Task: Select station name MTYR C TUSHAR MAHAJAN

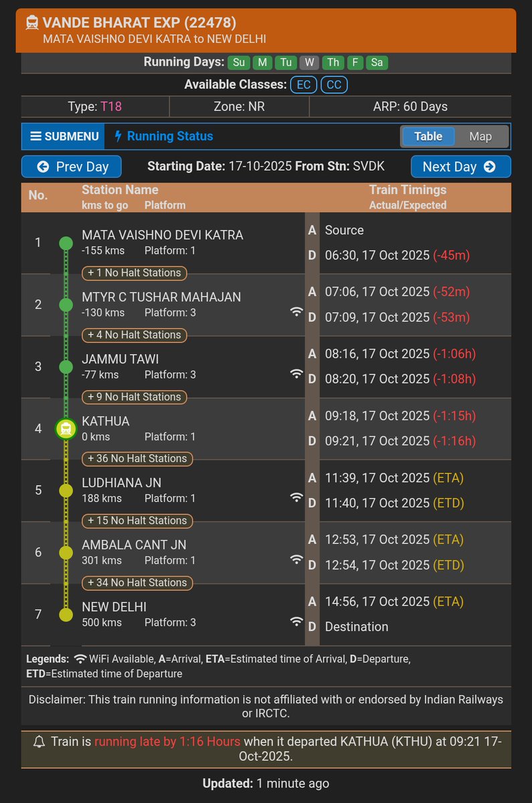Action: [x=161, y=297]
